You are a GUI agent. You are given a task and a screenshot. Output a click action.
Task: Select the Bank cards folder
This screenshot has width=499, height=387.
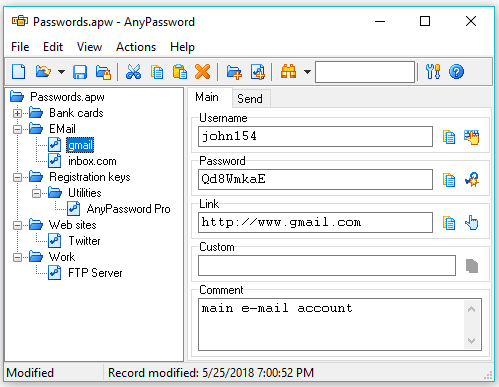[x=76, y=113]
